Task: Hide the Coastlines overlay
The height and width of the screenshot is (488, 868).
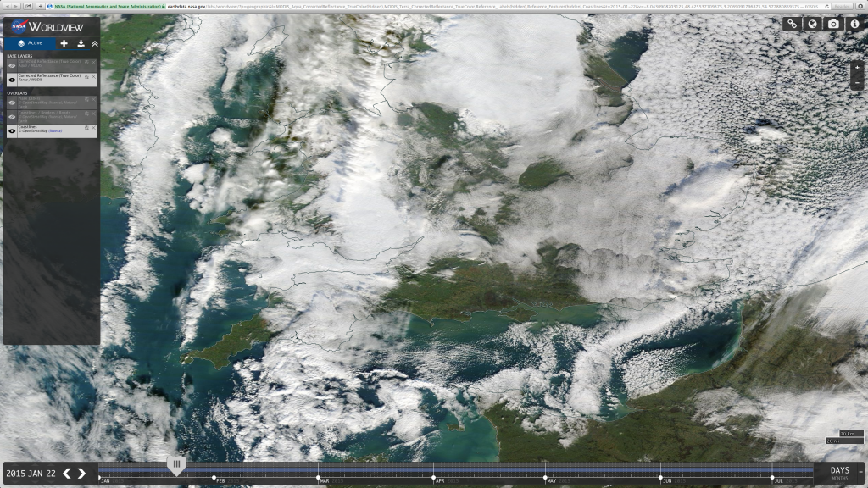Action: pyautogui.click(x=12, y=131)
